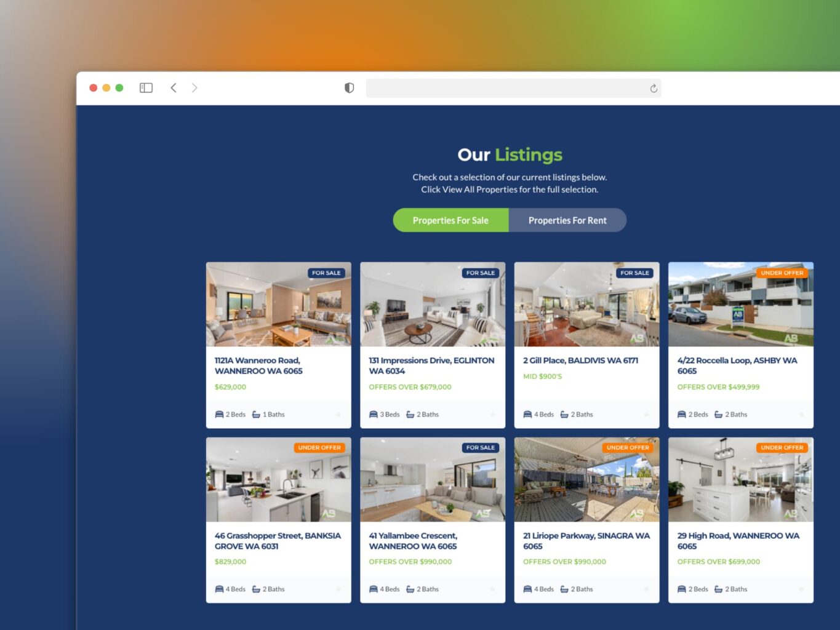Click the $829,000 price text
840x630 pixels.
(230, 562)
